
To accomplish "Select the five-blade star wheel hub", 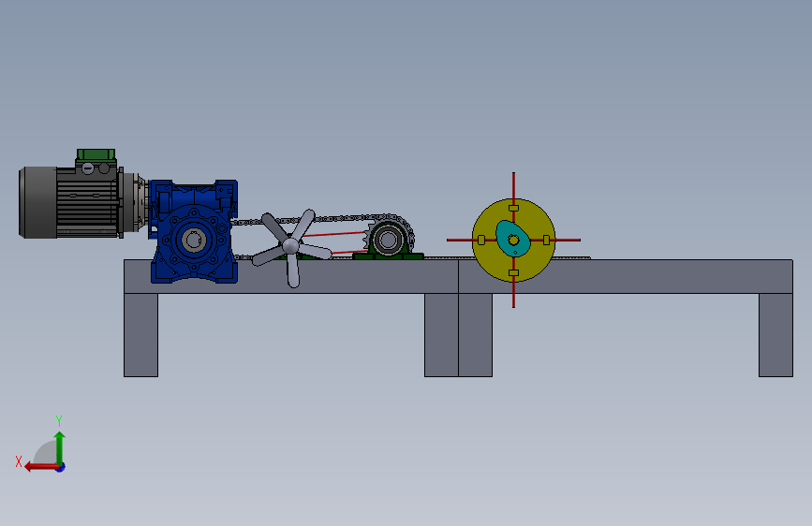I will click(x=290, y=245).
